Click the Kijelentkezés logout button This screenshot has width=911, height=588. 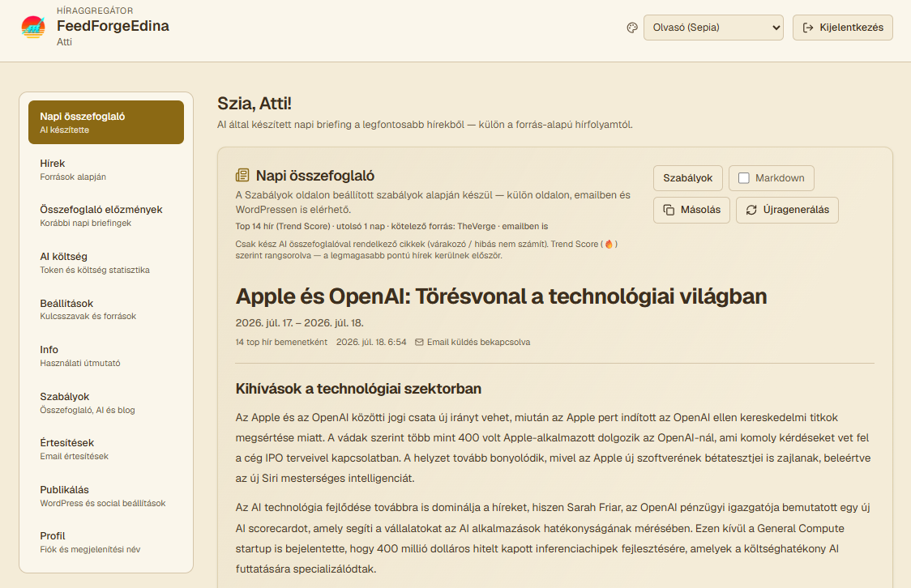(x=842, y=28)
